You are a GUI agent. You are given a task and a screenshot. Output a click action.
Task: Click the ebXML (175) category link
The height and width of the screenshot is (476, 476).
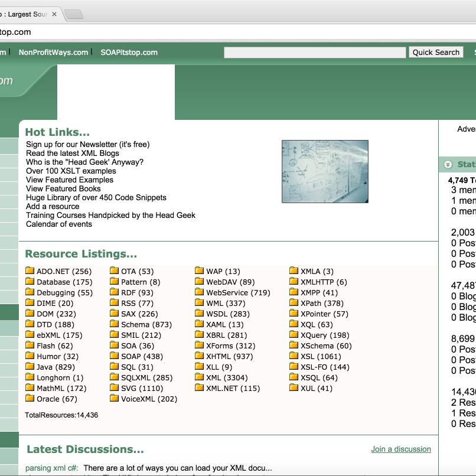coord(60,335)
